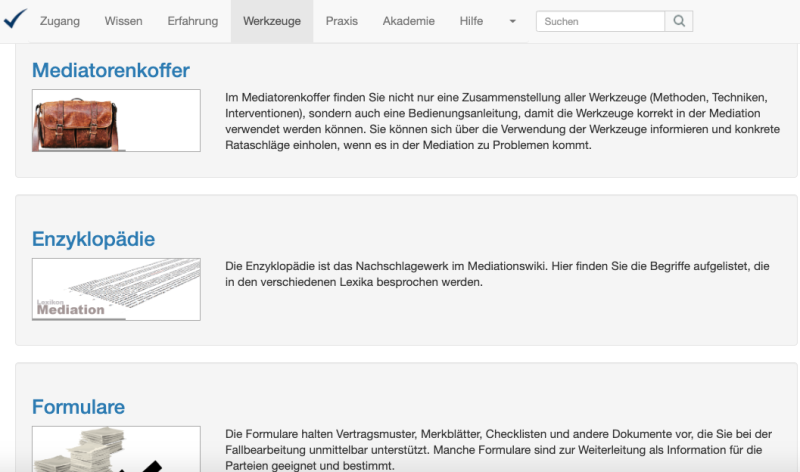
Task: Open the Hilfe menu
Action: (x=471, y=21)
